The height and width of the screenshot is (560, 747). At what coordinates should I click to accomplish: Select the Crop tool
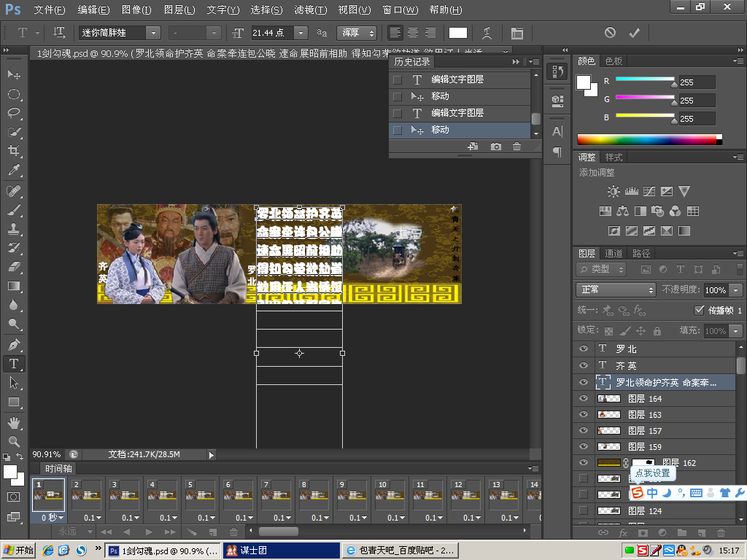click(13, 151)
